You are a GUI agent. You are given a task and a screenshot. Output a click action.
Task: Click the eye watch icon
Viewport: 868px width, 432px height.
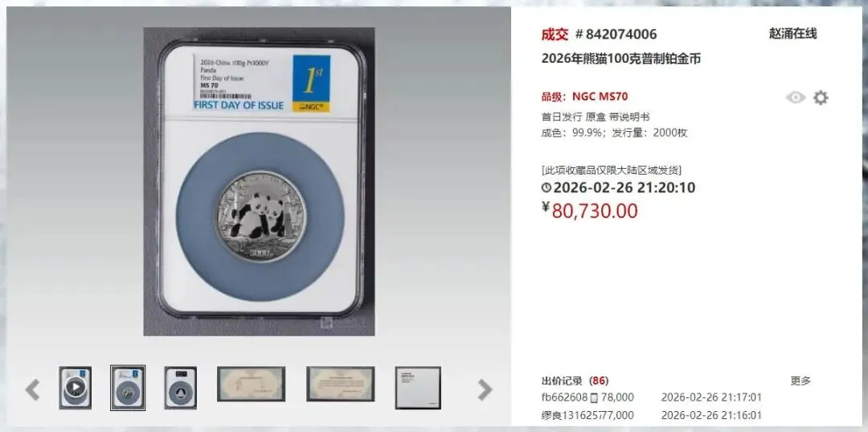click(x=796, y=97)
